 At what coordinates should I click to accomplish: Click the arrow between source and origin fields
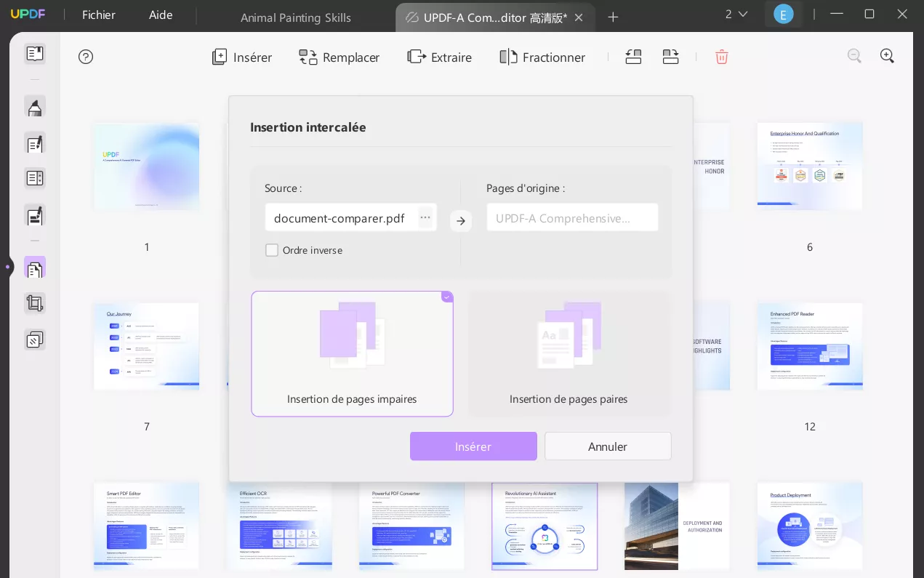pos(461,220)
